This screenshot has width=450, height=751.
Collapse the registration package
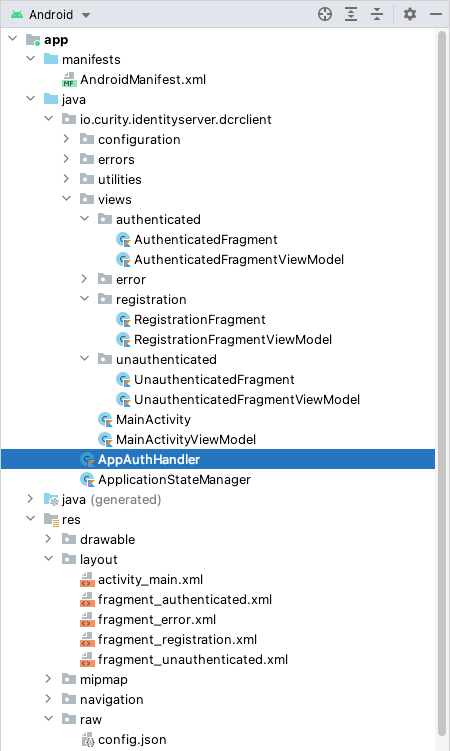tap(85, 299)
